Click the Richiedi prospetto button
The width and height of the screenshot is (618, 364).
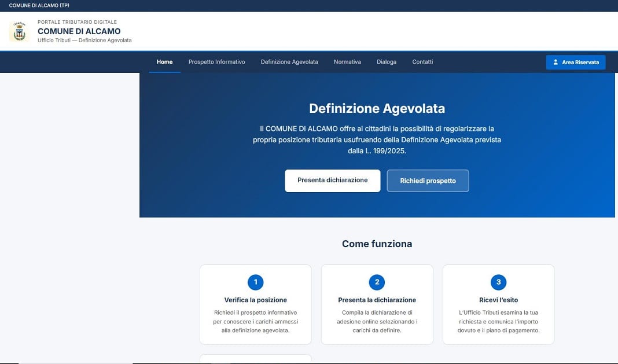point(428,181)
